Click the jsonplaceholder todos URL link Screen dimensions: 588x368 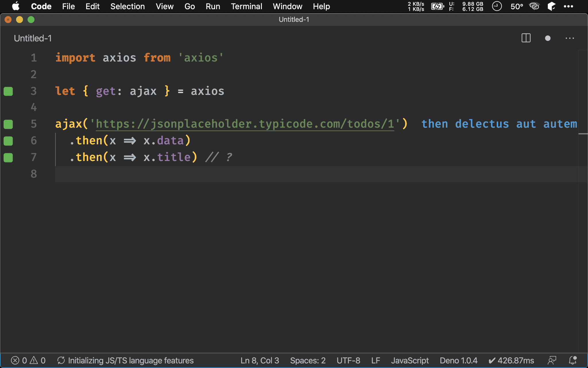click(245, 124)
